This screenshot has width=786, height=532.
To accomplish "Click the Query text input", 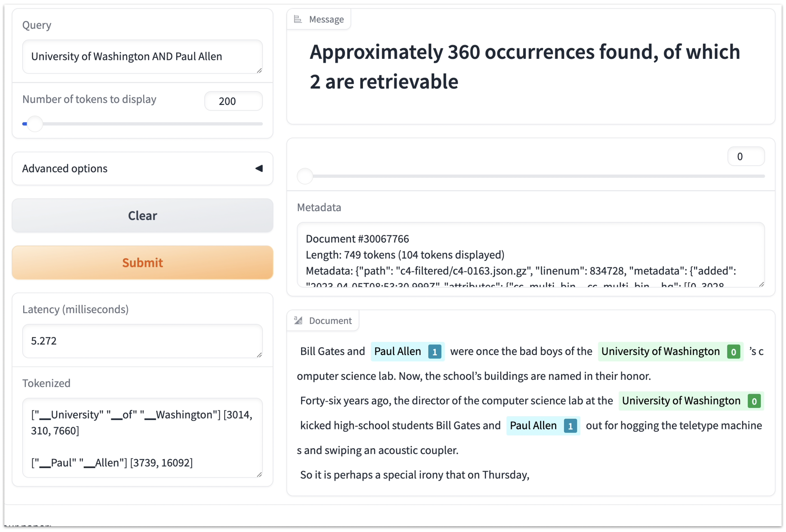I will 142,57.
